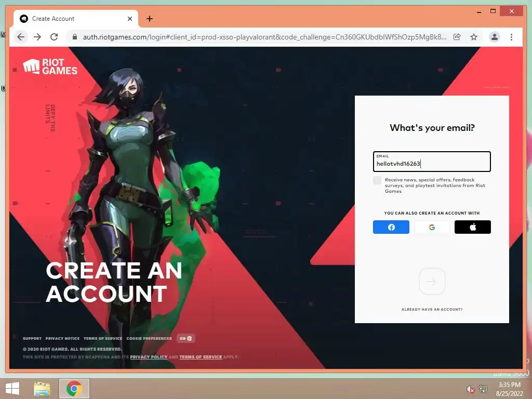The image size is (532, 399).
Task: Click the Riot Games logo
Action: pyautogui.click(x=50, y=66)
